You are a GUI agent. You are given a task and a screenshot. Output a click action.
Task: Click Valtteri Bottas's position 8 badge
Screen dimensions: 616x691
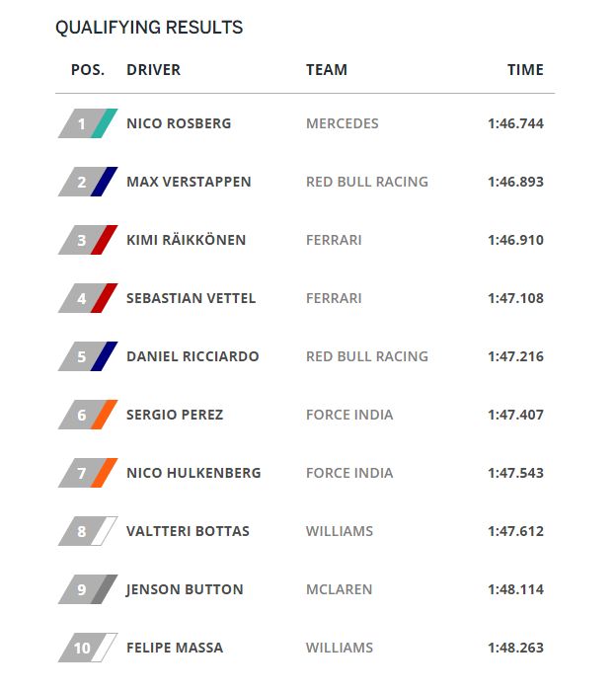(x=88, y=532)
